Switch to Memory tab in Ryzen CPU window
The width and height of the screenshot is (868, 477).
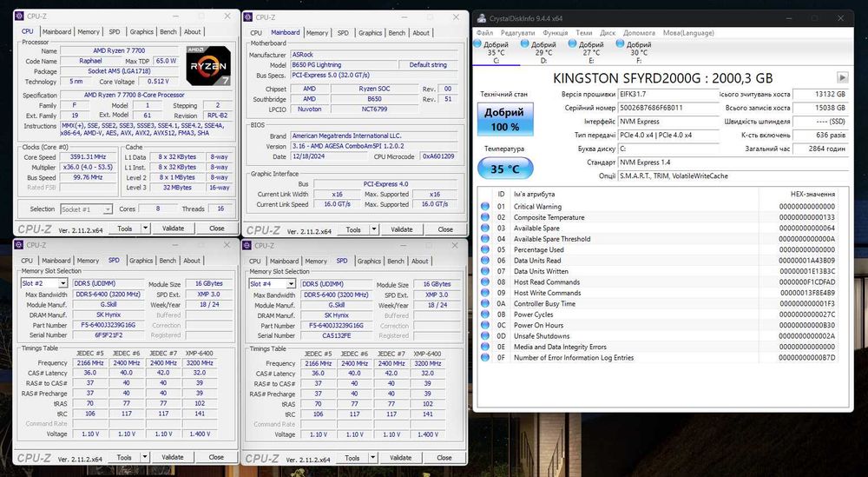(89, 32)
